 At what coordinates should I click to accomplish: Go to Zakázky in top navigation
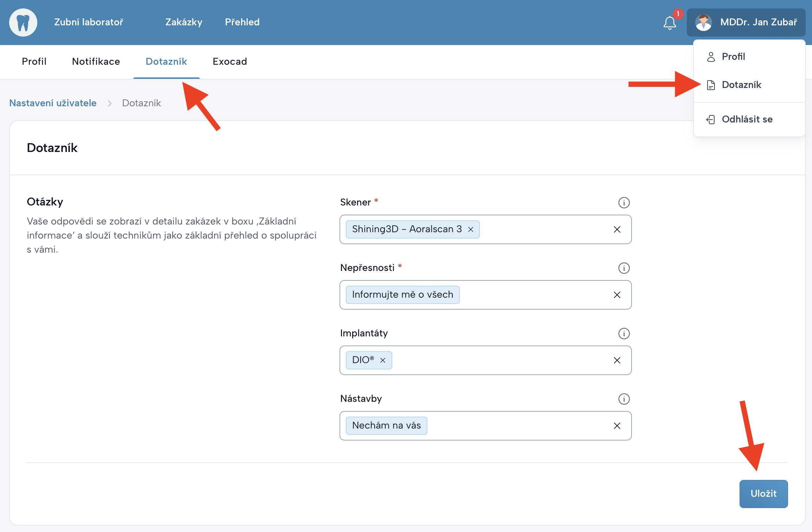point(184,22)
